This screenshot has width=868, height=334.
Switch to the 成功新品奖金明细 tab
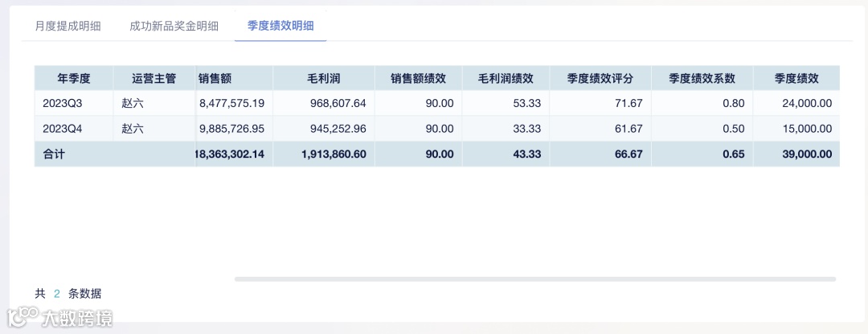pos(174,26)
